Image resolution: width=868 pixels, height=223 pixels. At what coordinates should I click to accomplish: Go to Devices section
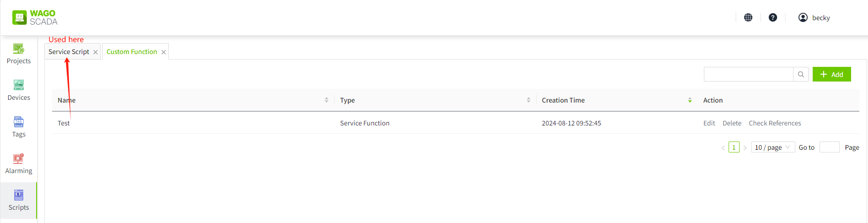tap(19, 90)
